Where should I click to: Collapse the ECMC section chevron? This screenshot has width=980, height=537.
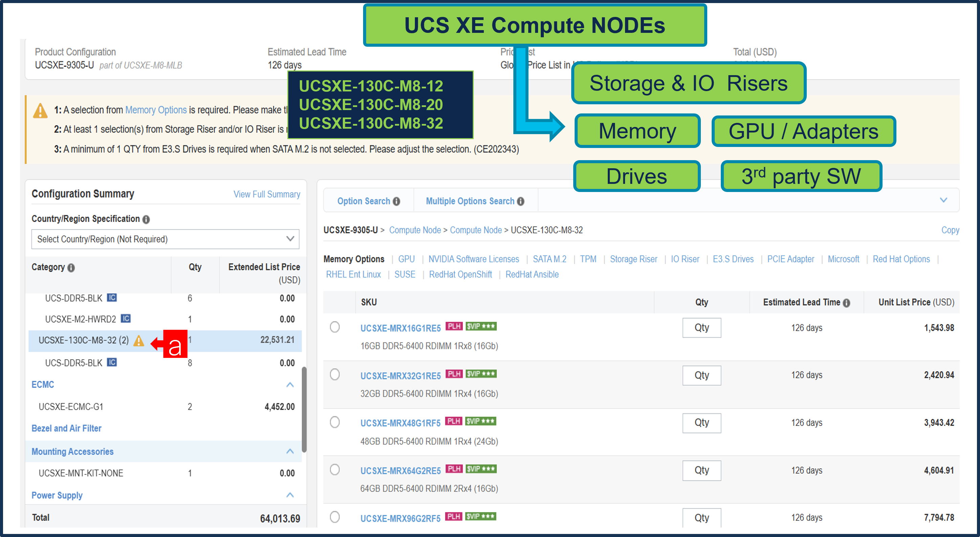coord(290,385)
